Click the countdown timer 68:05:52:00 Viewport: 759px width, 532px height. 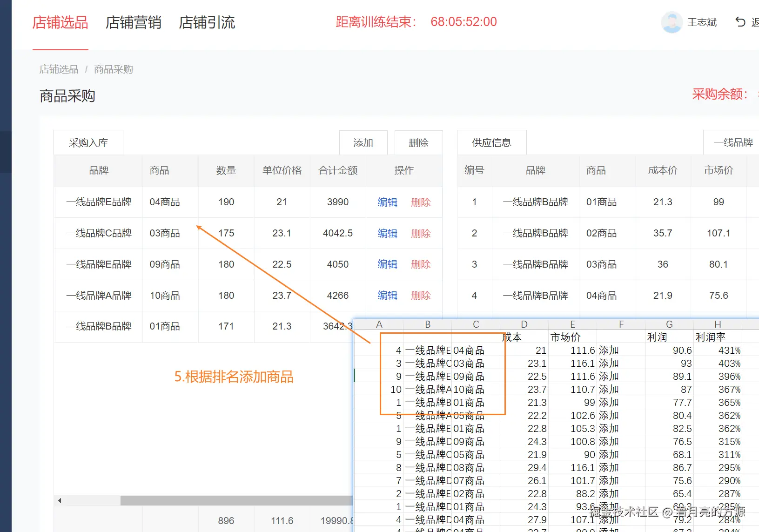click(463, 22)
